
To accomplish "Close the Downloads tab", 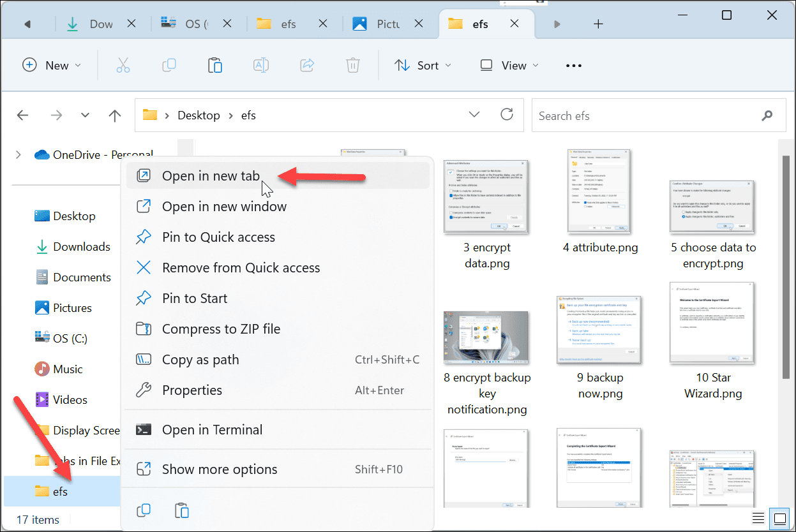I will [131, 24].
